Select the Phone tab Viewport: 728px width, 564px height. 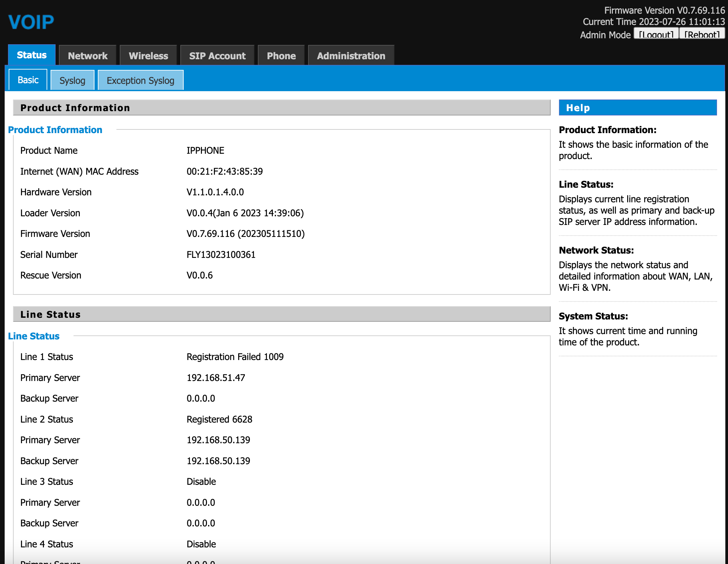[x=281, y=56]
